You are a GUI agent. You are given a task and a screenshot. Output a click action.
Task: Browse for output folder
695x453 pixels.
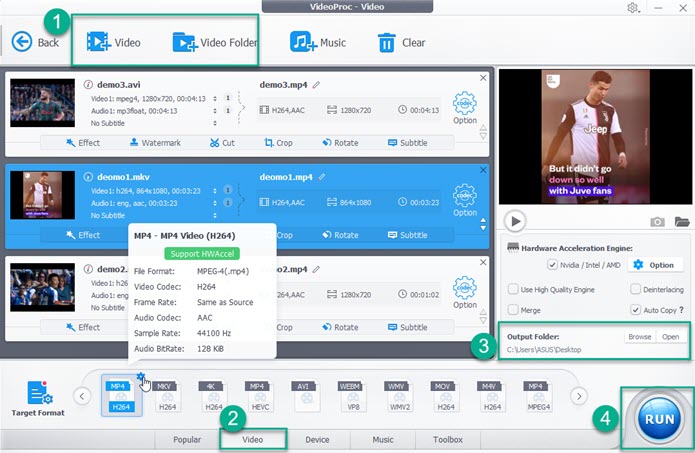click(x=640, y=337)
